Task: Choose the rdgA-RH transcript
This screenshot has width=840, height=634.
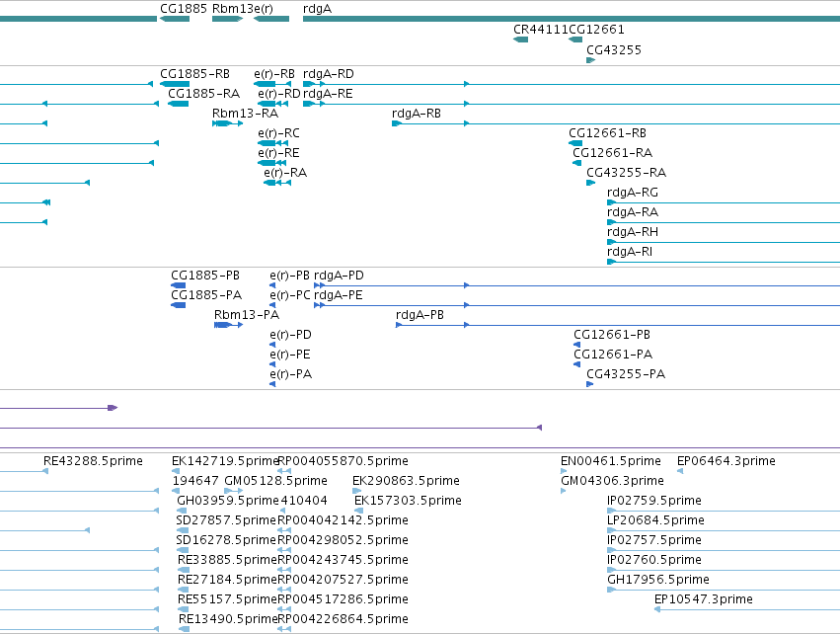Action: point(633,233)
